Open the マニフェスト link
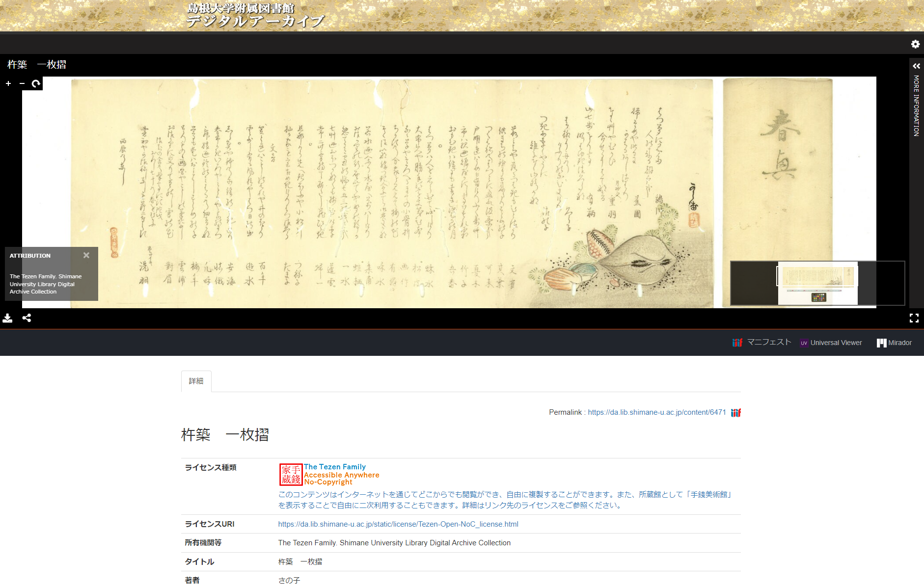This screenshot has width=924, height=588. coord(769,342)
